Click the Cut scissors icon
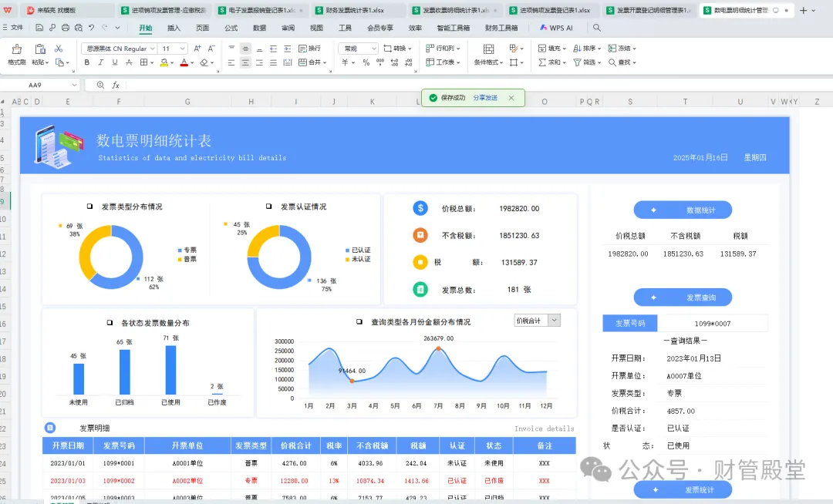Viewport: 833px width, 504px height. point(59,49)
